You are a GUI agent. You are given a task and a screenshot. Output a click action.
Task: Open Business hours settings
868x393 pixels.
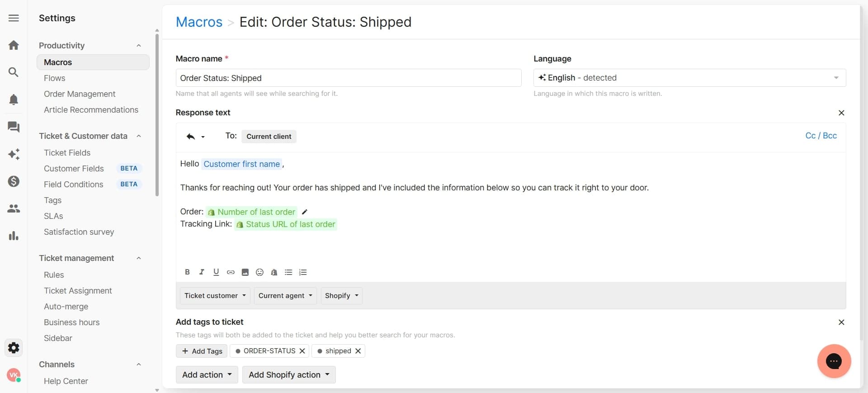coord(71,322)
